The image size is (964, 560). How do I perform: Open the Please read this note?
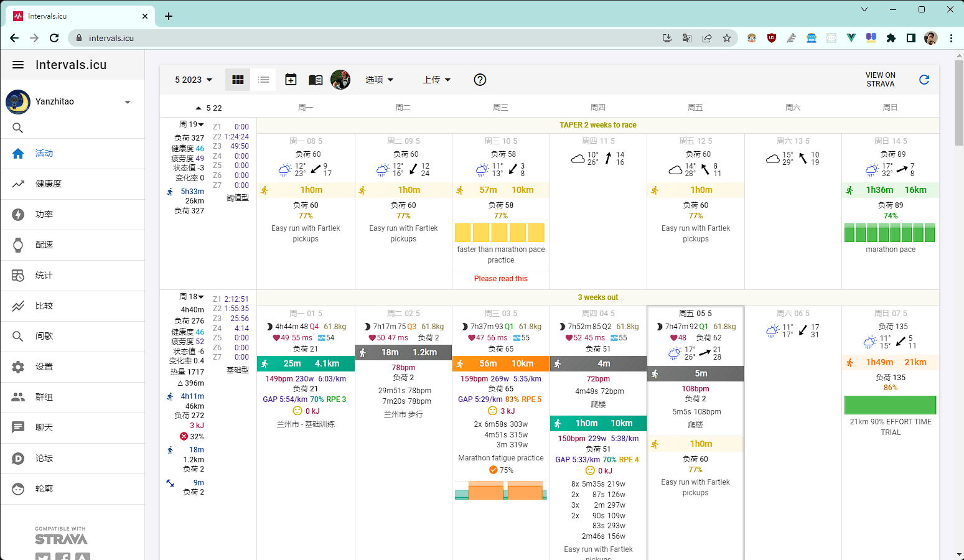point(501,279)
